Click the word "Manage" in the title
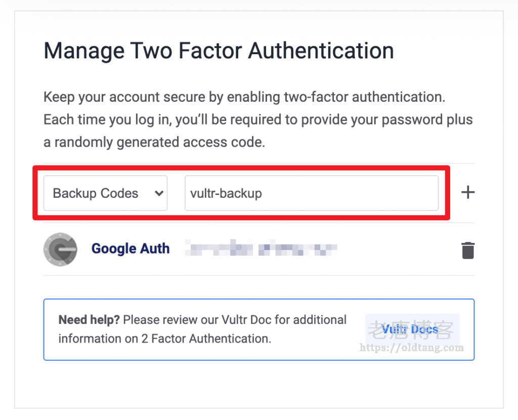 83,51
